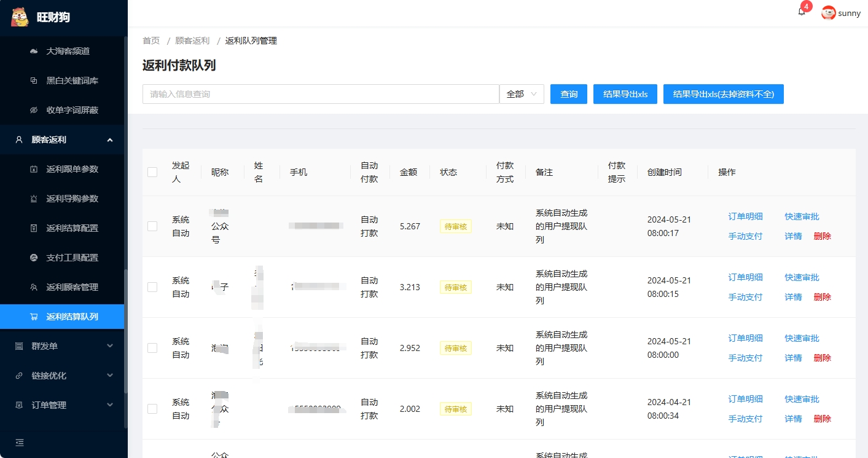Open the notification bell icon
Viewport: 868px width, 458px height.
coord(802,12)
